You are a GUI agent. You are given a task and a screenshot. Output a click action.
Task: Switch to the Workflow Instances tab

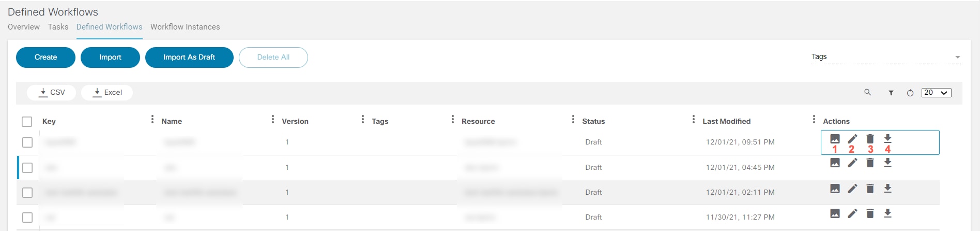[185, 27]
